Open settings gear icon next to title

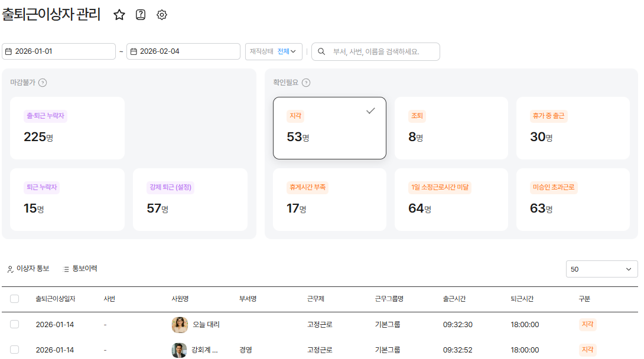[x=162, y=15]
